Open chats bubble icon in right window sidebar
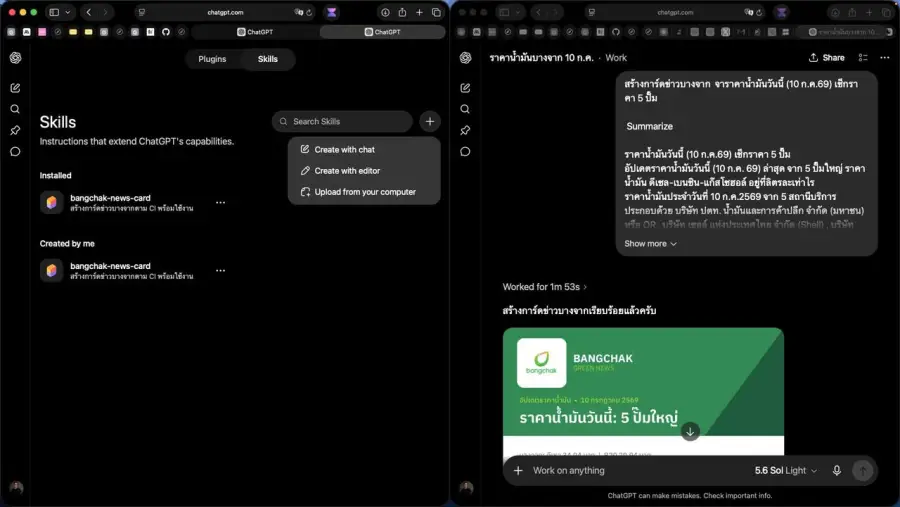Viewport: 900px width, 507px height. (465, 152)
